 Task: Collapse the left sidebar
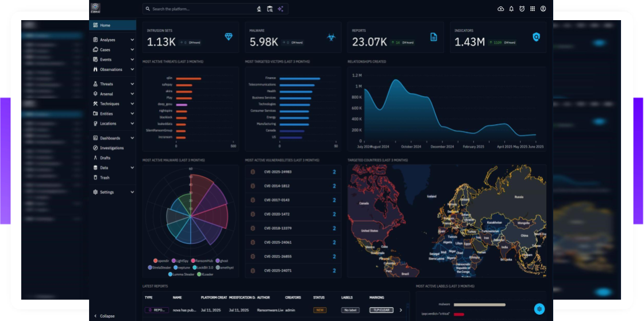(103, 316)
